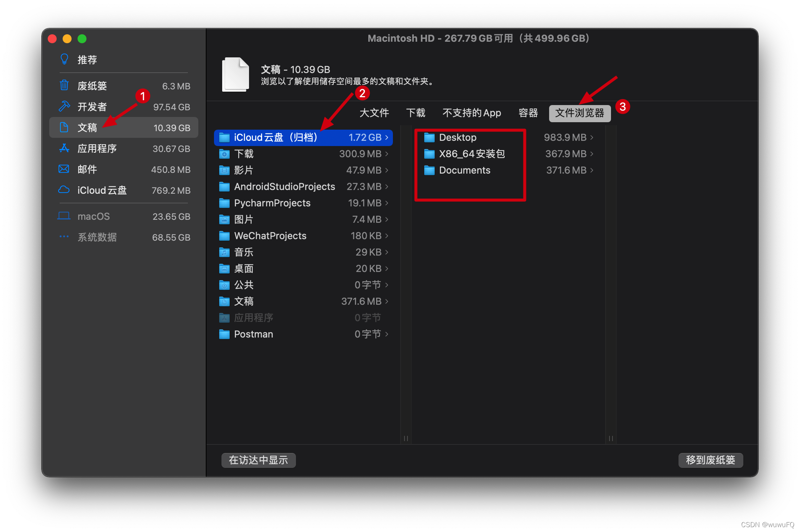
Task: Select the 容器 tab
Action: pyautogui.click(x=528, y=113)
